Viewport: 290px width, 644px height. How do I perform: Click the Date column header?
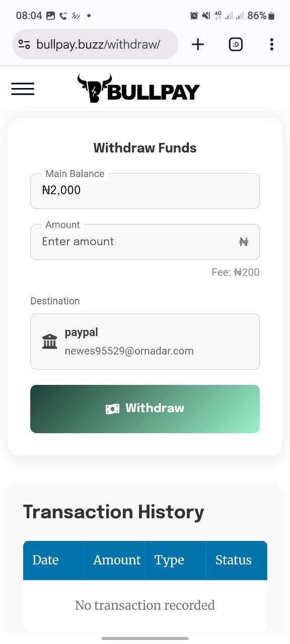53,560
